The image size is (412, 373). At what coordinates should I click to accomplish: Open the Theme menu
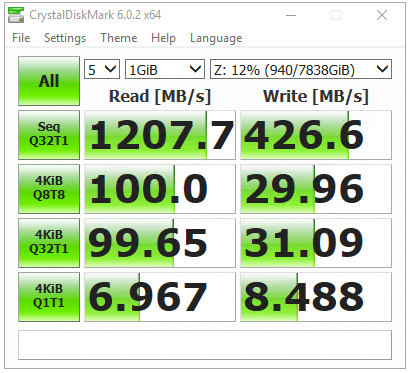119,38
